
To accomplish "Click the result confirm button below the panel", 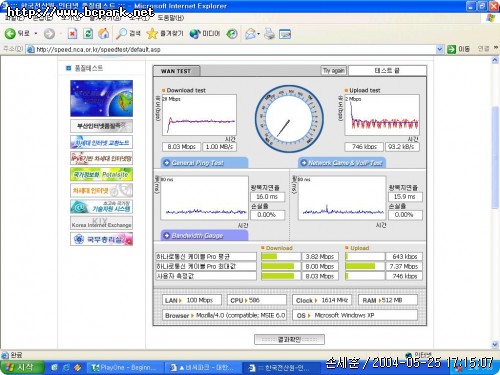I will point(289,339).
